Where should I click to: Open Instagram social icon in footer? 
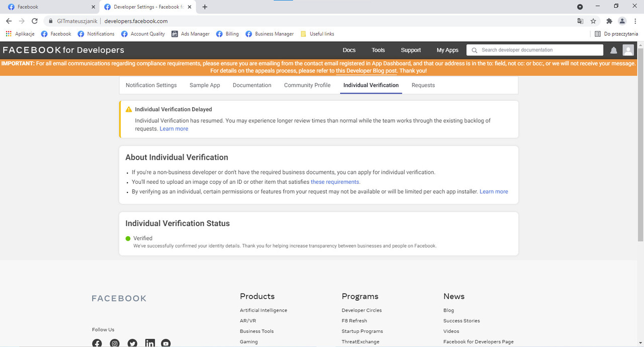click(x=115, y=343)
